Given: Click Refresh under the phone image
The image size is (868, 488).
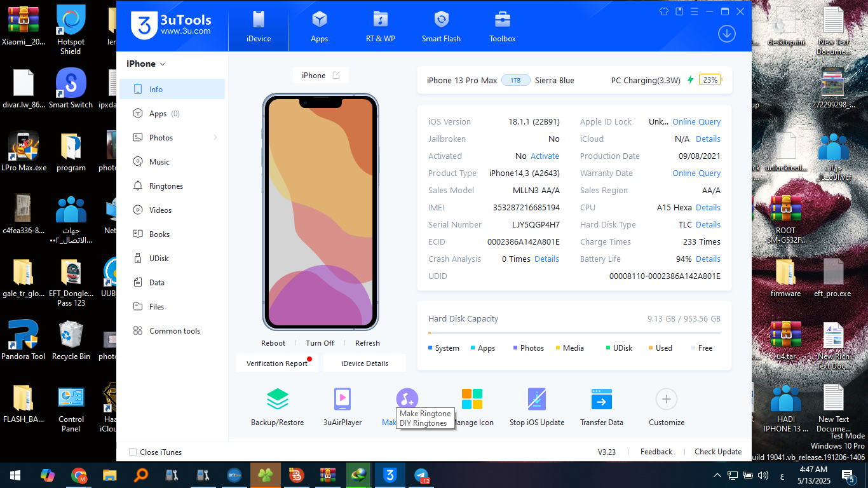Looking at the screenshot, I should coord(367,343).
